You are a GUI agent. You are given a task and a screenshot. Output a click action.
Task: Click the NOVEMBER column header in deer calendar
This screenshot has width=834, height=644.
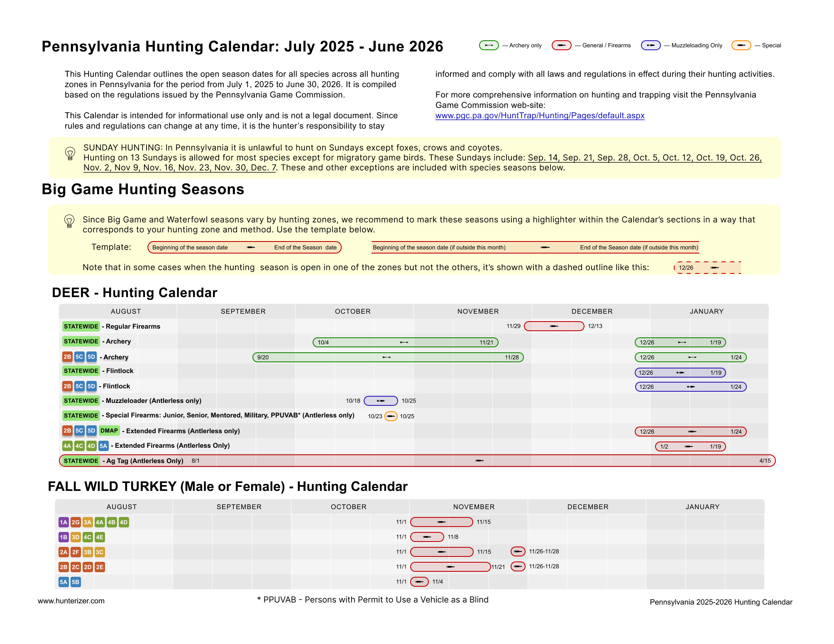point(478,311)
